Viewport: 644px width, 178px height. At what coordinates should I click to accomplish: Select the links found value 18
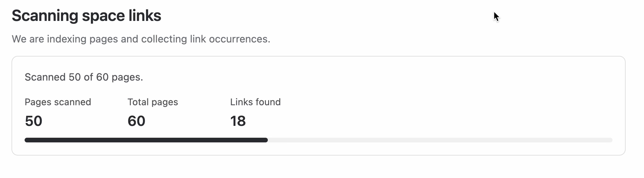click(x=238, y=121)
